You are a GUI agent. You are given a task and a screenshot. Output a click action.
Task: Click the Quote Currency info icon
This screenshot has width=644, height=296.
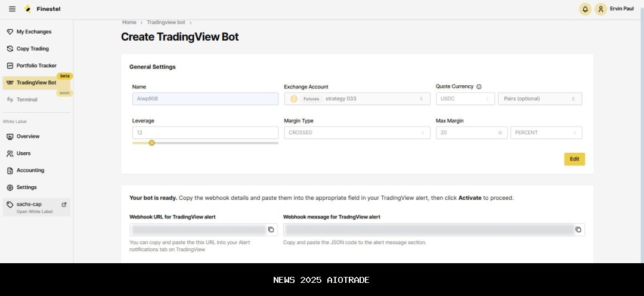[x=479, y=87]
